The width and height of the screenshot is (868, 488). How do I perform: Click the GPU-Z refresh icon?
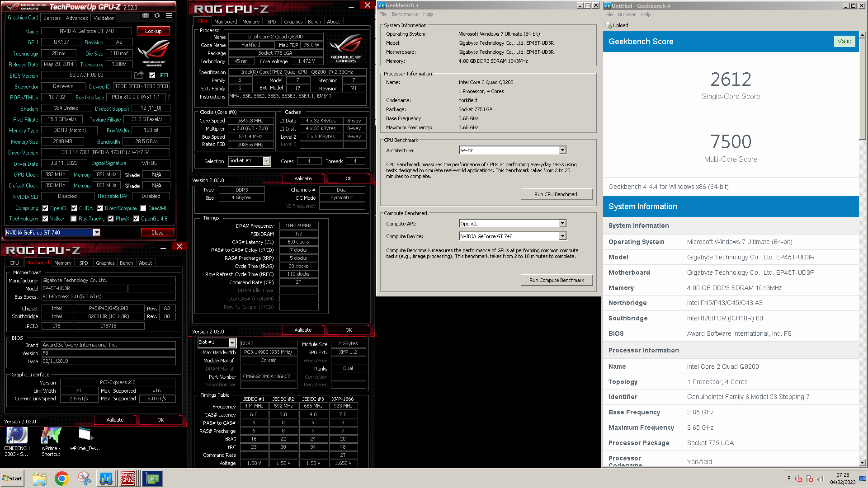[157, 15]
